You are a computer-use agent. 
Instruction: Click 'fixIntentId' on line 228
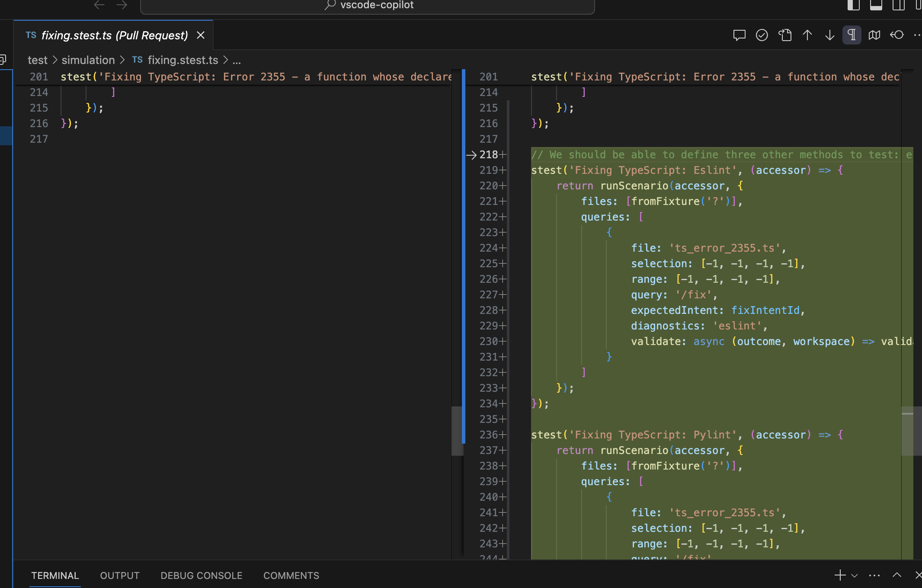pos(765,310)
